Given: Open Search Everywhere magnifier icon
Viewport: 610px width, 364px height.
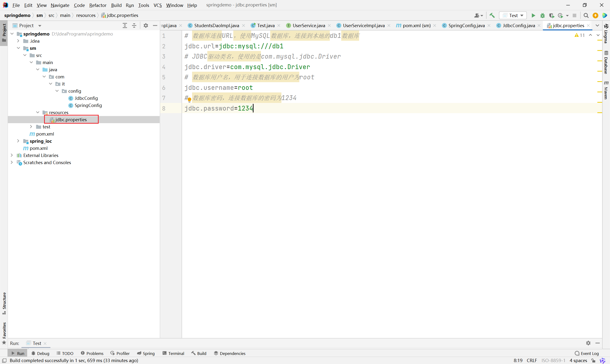Looking at the screenshot, I should pyautogui.click(x=586, y=15).
